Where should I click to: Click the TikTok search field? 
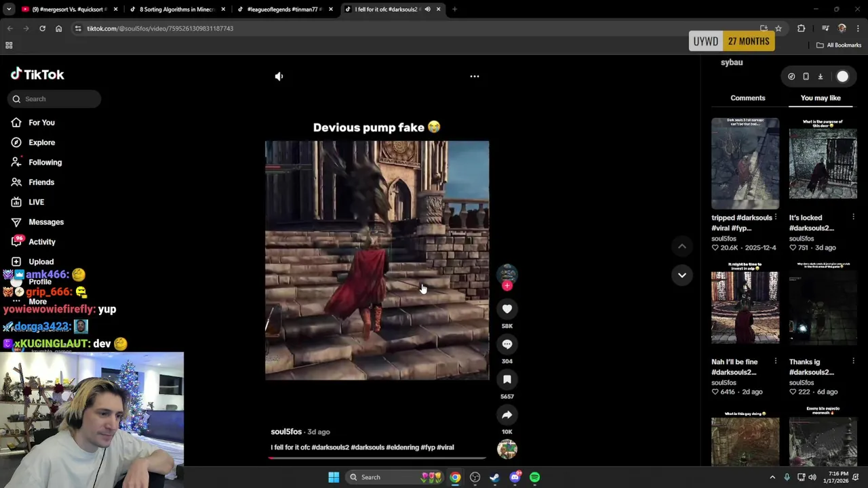[x=54, y=99]
